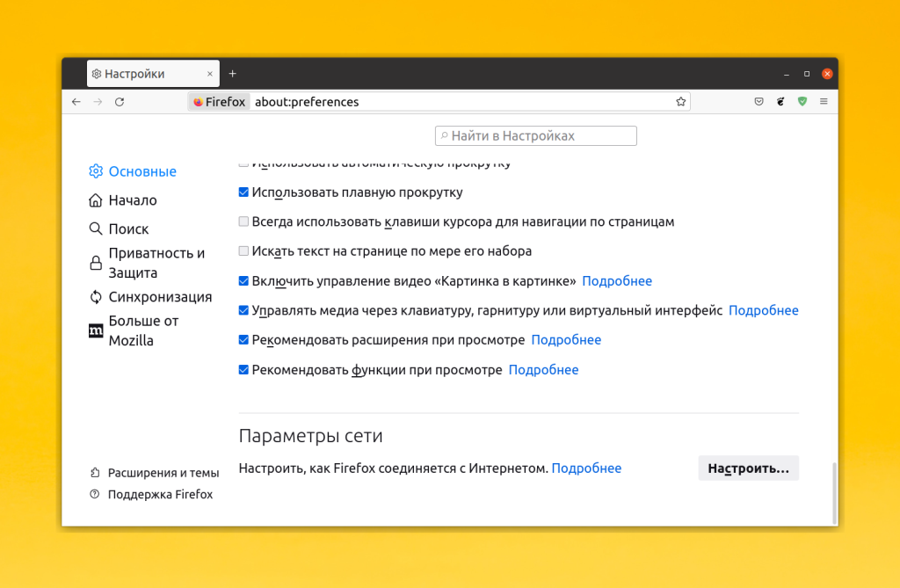Click the settings page vertical scrollbar
The height and width of the screenshot is (588, 900).
pyautogui.click(x=834, y=493)
